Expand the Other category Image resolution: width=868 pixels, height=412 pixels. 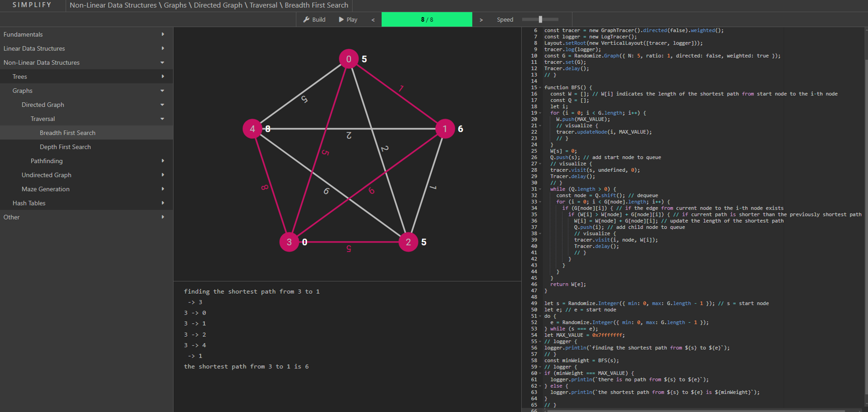pos(86,217)
